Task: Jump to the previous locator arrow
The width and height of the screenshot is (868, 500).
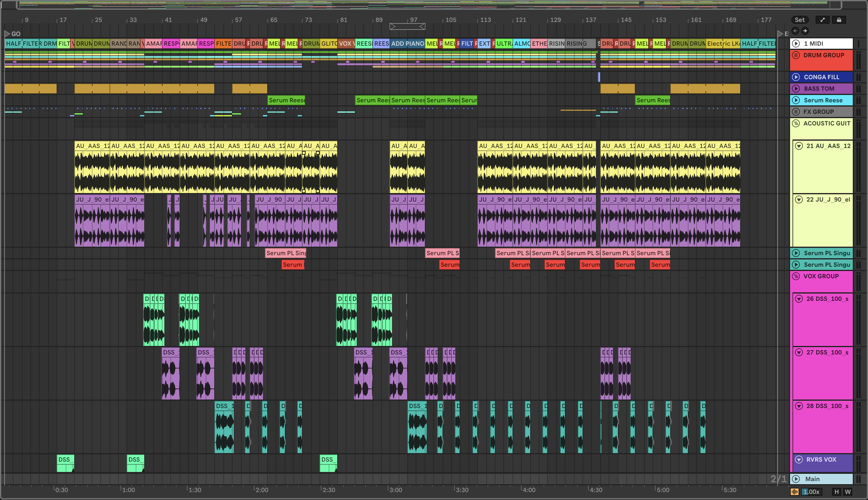Action: 795,31
